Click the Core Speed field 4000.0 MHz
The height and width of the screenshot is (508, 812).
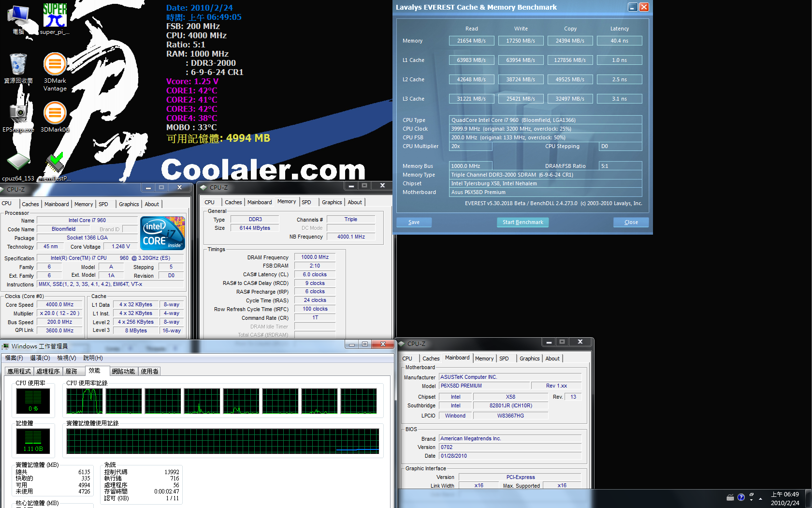click(x=60, y=305)
